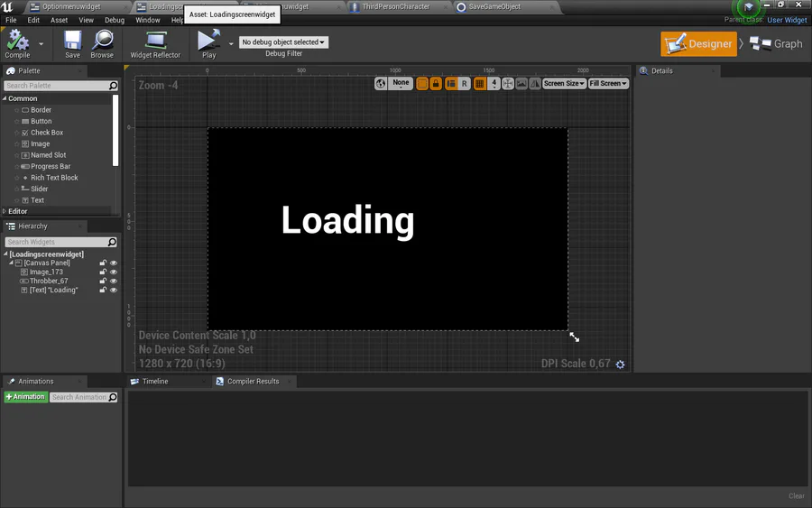Open the Compiler Results tab

click(254, 381)
